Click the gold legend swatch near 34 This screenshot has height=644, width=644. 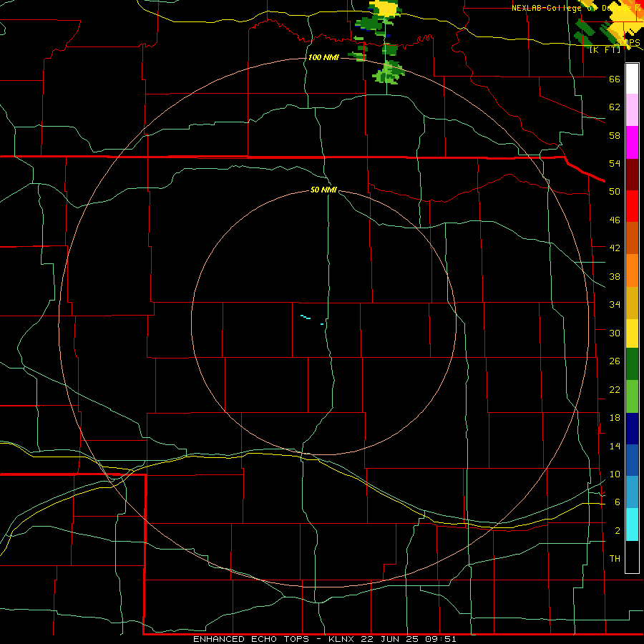click(x=632, y=303)
